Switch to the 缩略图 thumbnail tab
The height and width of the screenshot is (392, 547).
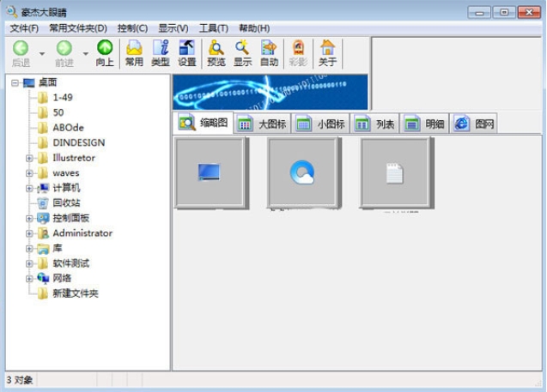click(x=203, y=123)
